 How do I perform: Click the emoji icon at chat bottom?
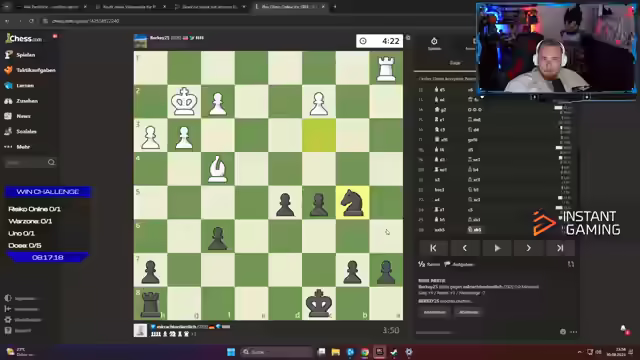click(563, 332)
